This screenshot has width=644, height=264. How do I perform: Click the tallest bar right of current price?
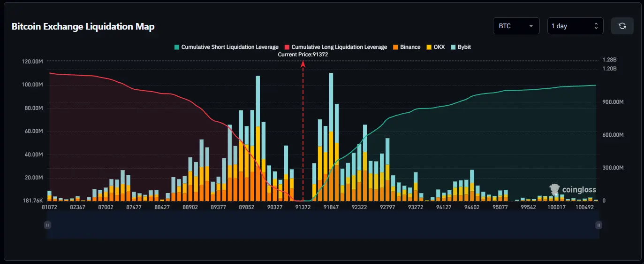coord(331,136)
